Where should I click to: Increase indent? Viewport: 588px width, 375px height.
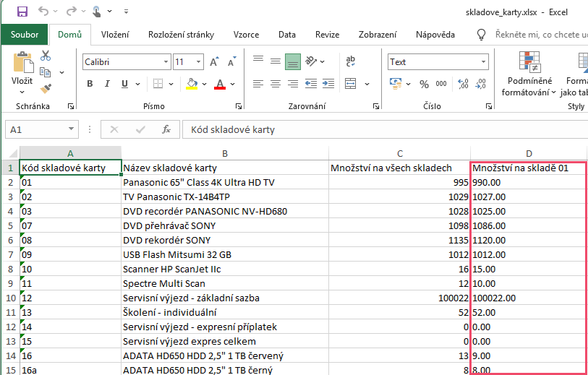coord(328,84)
